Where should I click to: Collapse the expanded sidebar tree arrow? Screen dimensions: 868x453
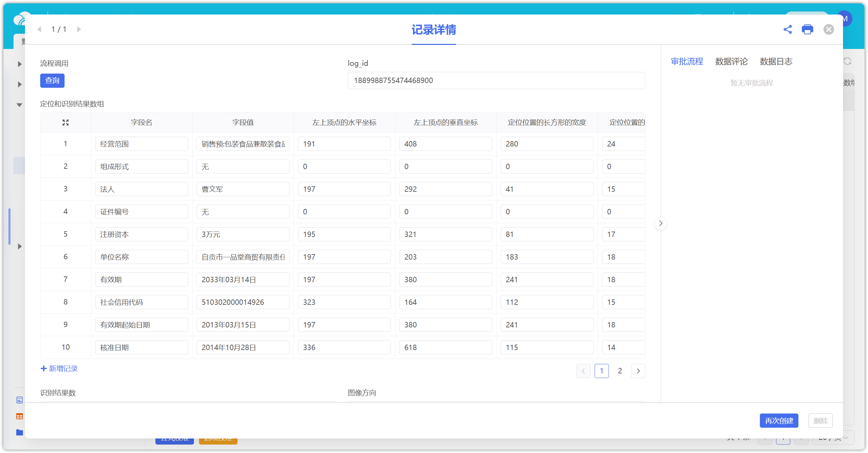coord(20,105)
